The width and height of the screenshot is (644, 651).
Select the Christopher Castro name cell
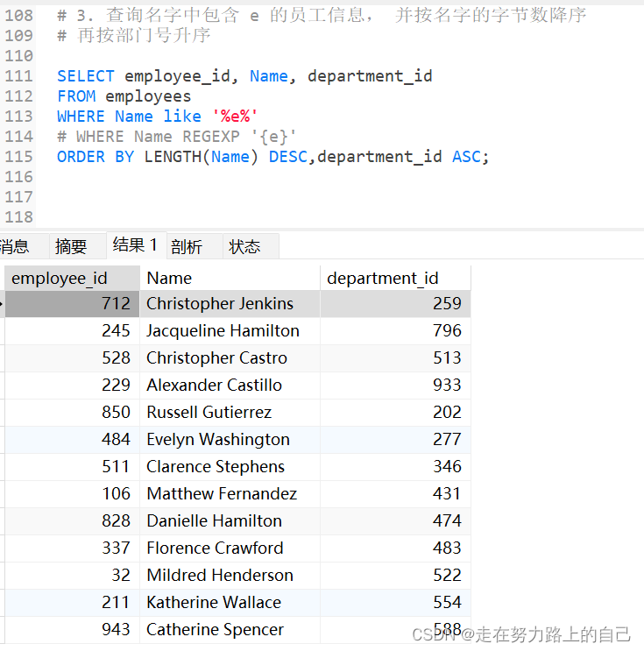pos(230,358)
